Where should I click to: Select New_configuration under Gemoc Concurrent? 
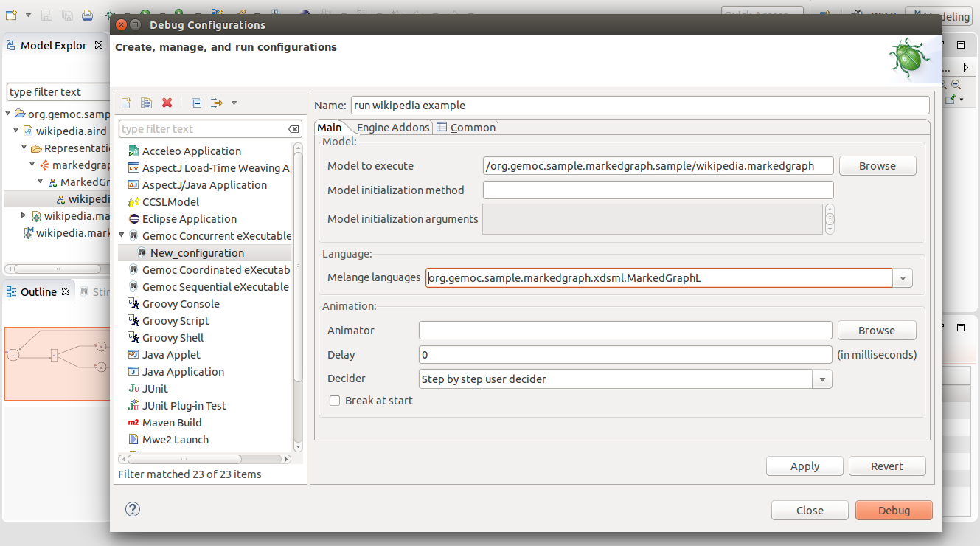197,252
